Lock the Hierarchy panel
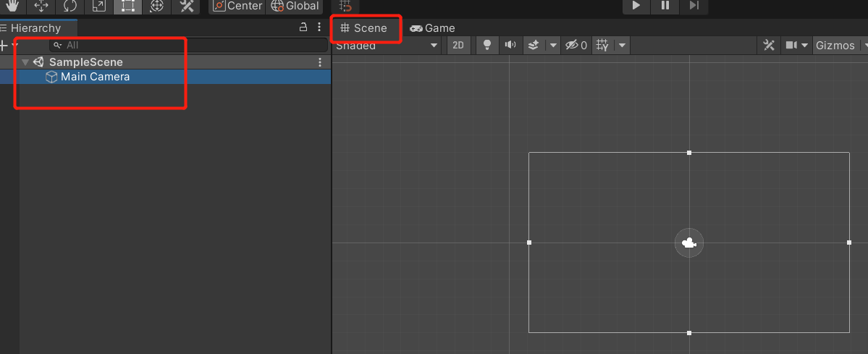868x354 pixels. [x=303, y=27]
